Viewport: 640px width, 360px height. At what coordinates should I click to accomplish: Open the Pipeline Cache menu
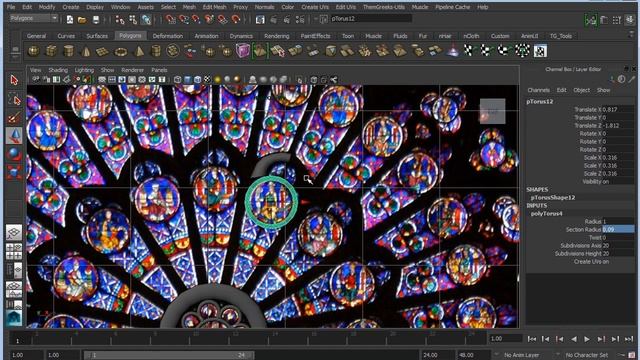pos(453,7)
